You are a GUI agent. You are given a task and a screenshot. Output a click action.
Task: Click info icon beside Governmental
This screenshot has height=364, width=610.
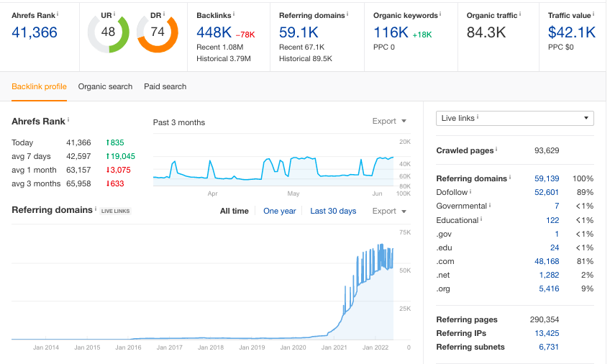[490, 205]
